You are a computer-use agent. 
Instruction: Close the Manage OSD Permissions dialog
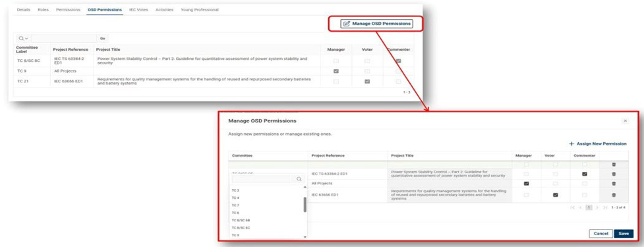[625, 121]
